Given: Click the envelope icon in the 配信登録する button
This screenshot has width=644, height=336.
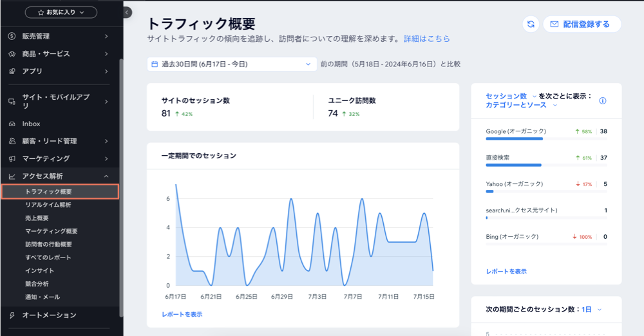Looking at the screenshot, I should click(x=554, y=24).
